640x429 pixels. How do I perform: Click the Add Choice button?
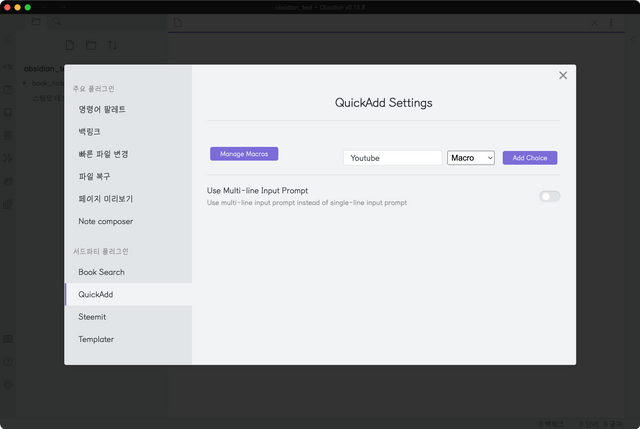coord(530,158)
